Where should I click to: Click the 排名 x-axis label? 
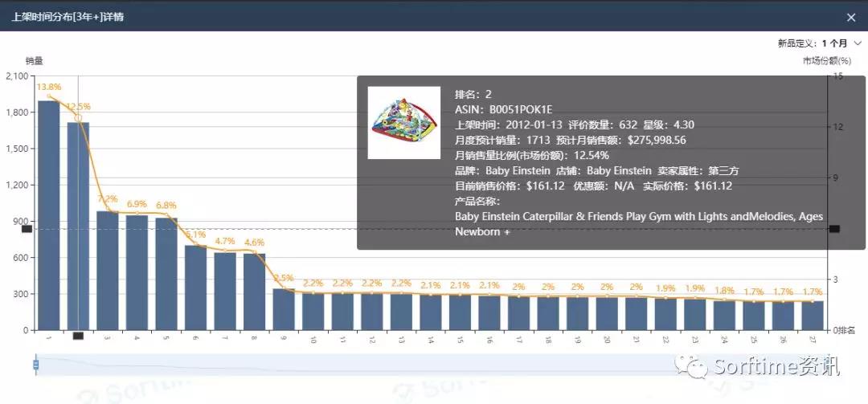847,331
